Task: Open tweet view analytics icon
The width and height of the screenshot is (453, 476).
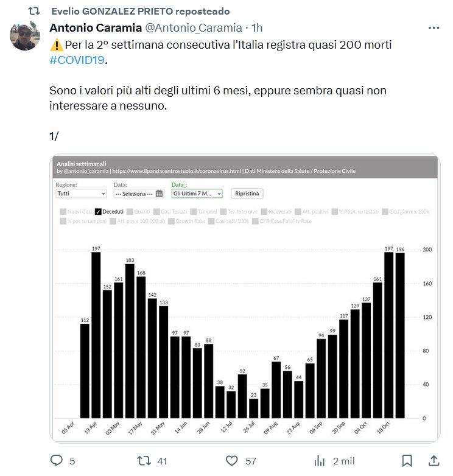Action: coord(319,461)
